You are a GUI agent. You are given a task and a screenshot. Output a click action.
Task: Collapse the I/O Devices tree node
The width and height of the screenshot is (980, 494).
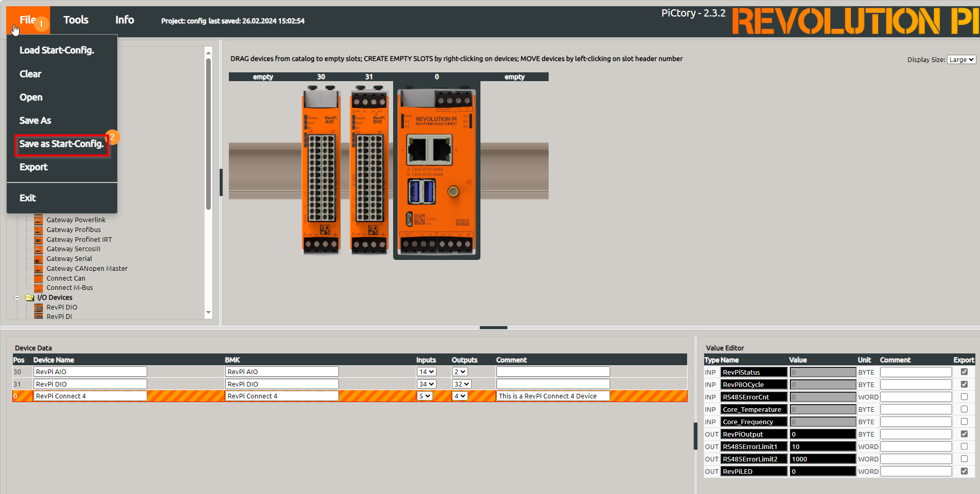17,298
